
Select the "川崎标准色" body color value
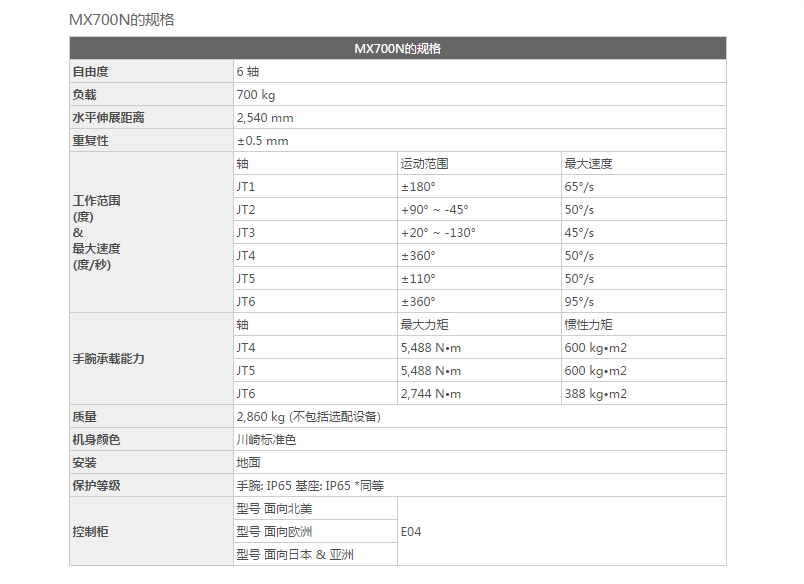266,440
